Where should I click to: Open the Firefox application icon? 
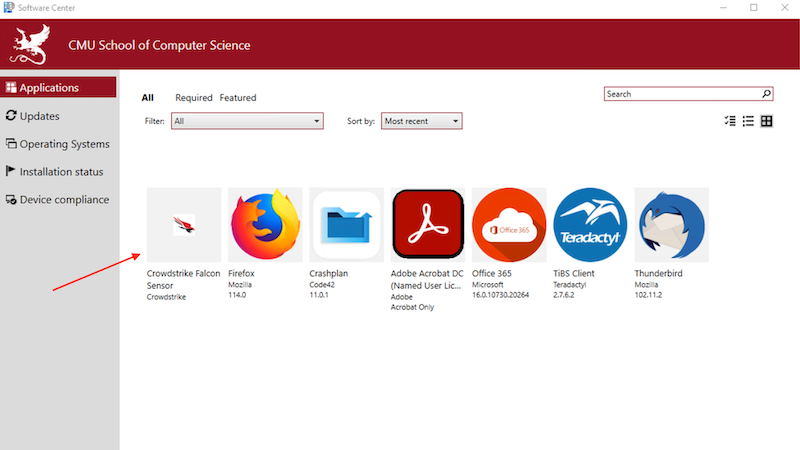coord(265,224)
